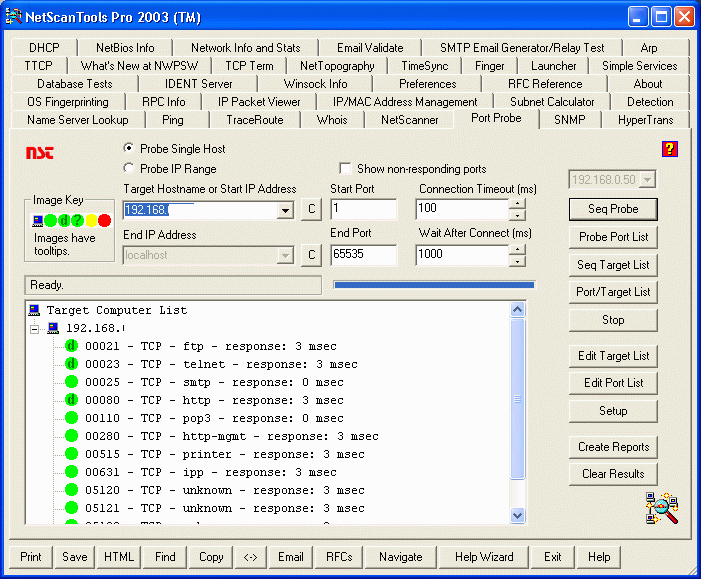The image size is (701, 579).
Task: Open the OS Fingerprinting tab
Action: [68, 102]
